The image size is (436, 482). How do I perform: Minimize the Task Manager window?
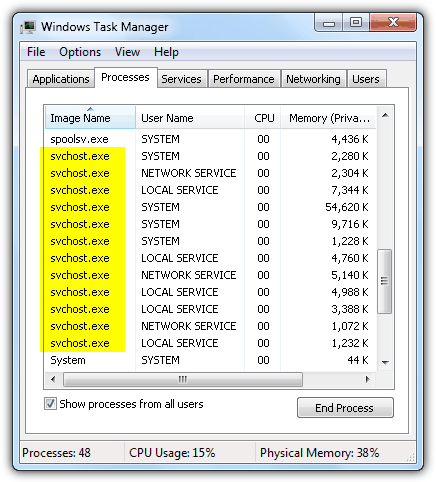pyautogui.click(x=329, y=23)
